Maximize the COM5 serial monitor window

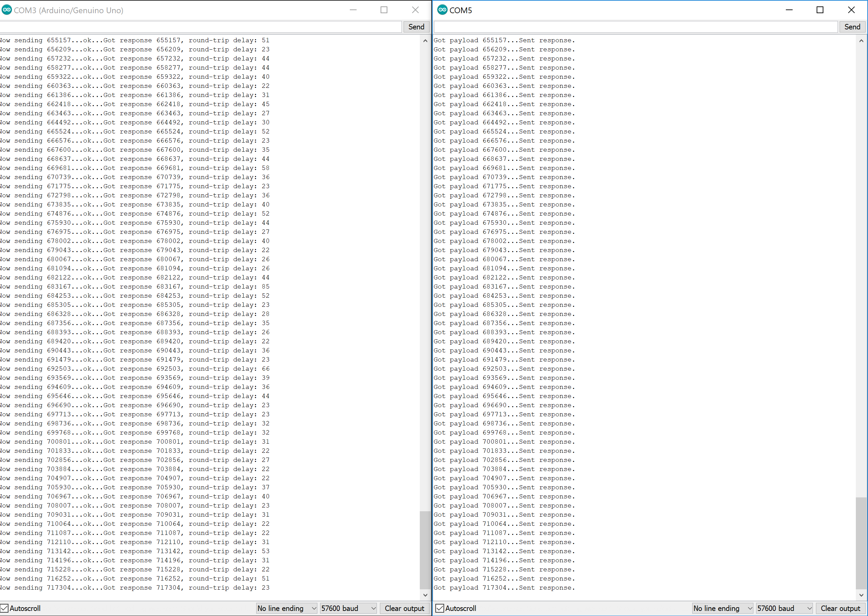coord(820,10)
